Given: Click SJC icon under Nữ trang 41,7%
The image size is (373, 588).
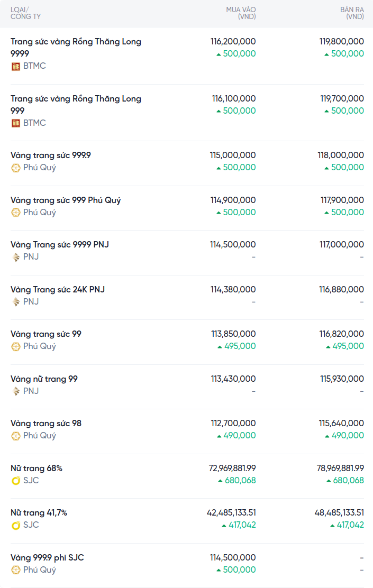Looking at the screenshot, I should pyautogui.click(x=16, y=525).
